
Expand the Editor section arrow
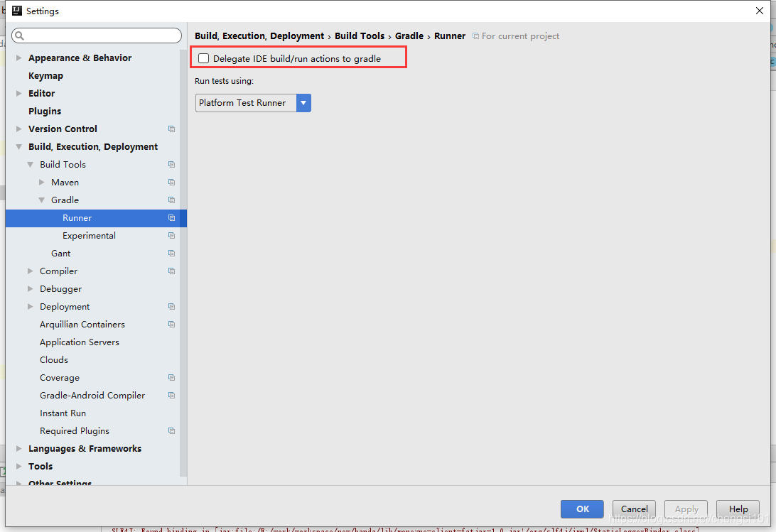pyautogui.click(x=18, y=94)
